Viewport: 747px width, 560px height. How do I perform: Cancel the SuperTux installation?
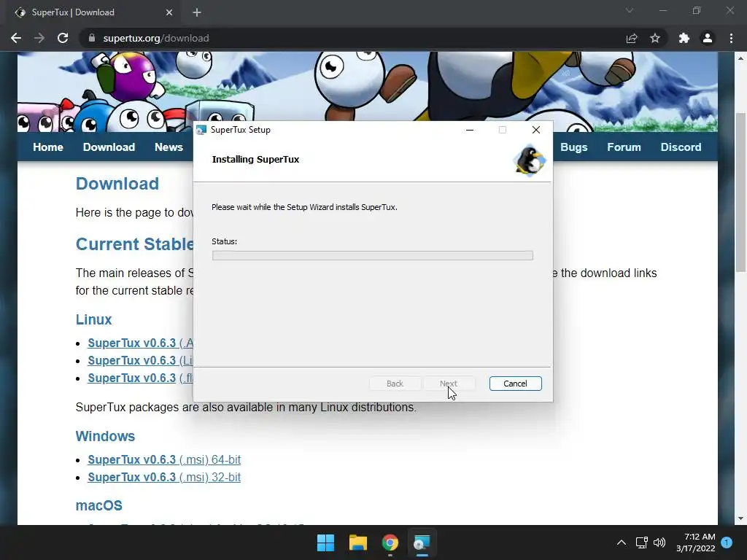click(516, 384)
